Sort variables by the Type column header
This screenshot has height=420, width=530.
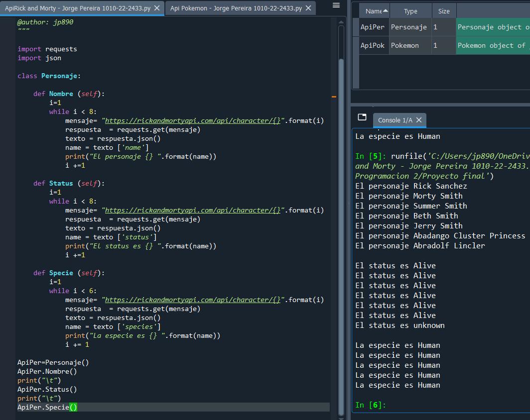[410, 11]
